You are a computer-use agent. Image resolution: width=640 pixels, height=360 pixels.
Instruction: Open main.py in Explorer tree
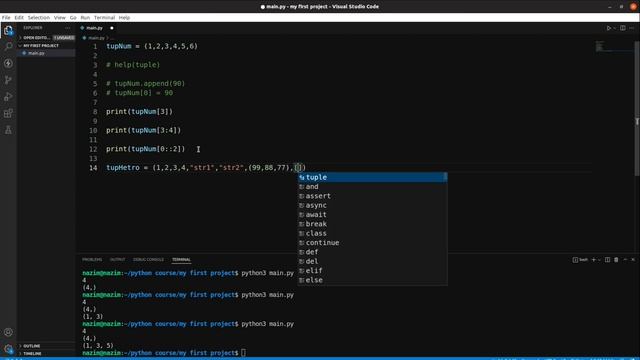[46, 53]
